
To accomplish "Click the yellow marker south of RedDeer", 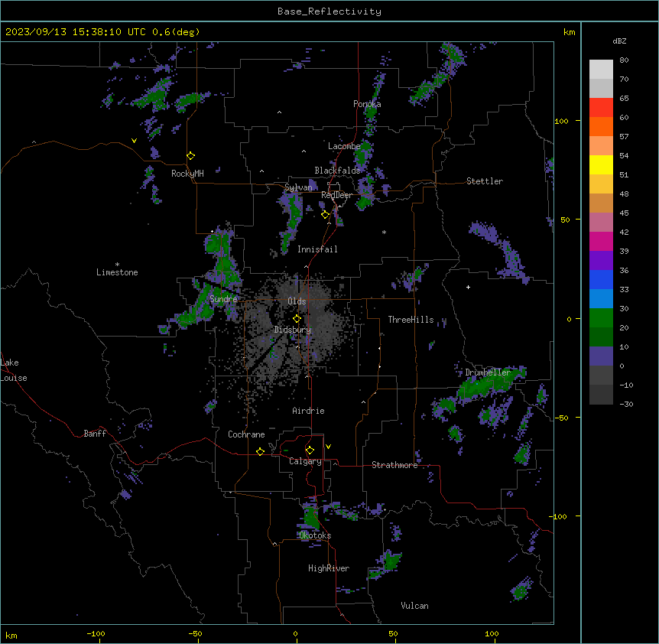I will (325, 215).
